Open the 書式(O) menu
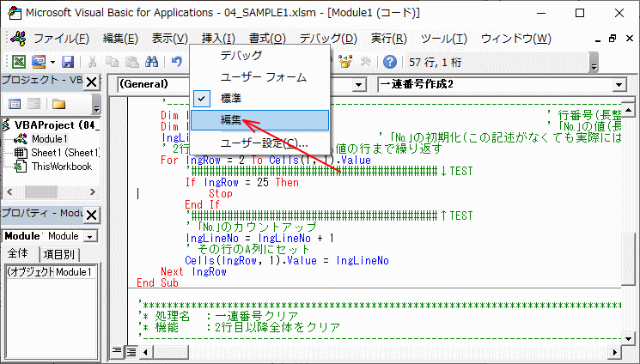 (x=267, y=39)
